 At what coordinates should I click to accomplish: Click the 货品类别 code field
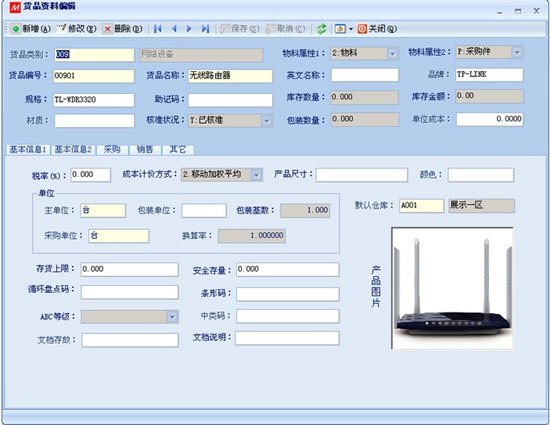point(94,55)
